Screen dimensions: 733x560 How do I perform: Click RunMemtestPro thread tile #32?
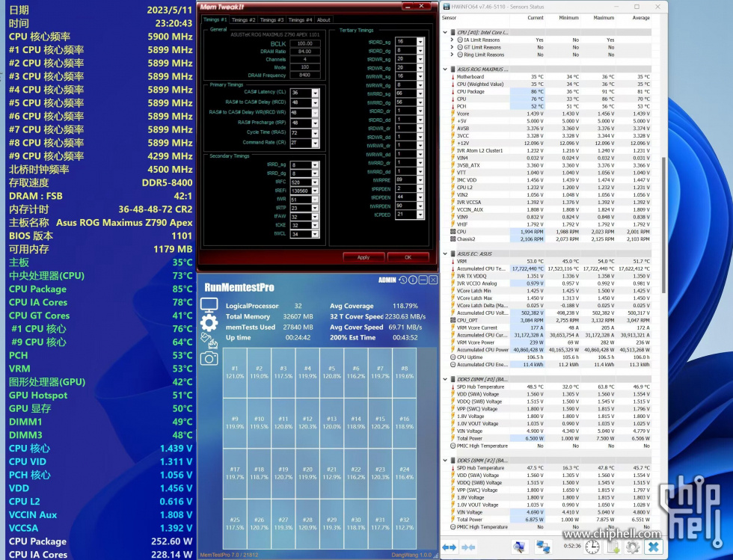405,523
